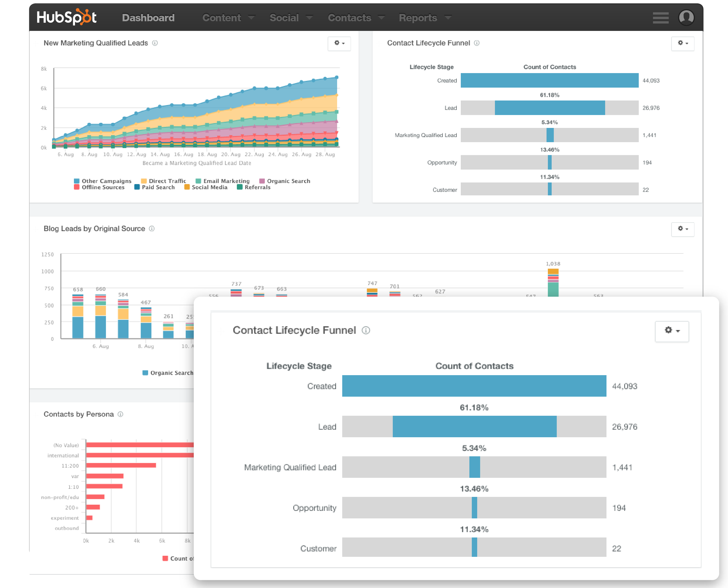Expand Contacts dropdown arrow
Image resolution: width=728 pixels, height=588 pixels.
pyautogui.click(x=381, y=17)
